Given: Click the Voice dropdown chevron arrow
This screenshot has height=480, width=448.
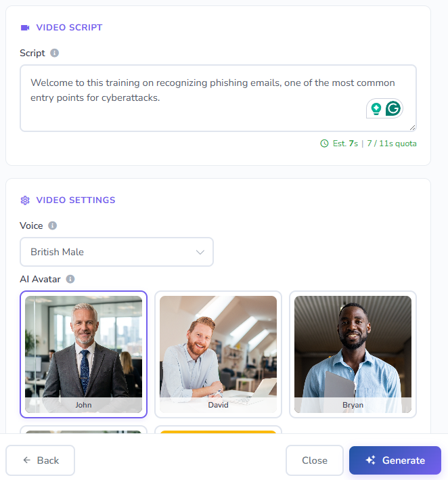Looking at the screenshot, I should (x=200, y=252).
